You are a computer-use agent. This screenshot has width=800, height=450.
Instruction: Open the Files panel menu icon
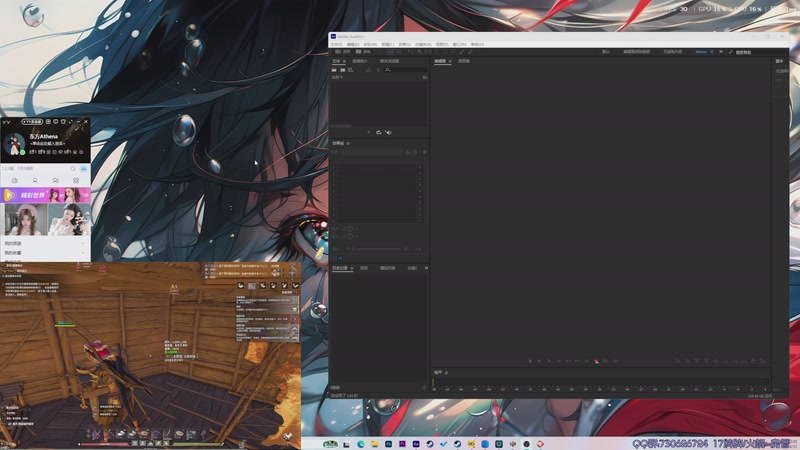click(x=345, y=61)
